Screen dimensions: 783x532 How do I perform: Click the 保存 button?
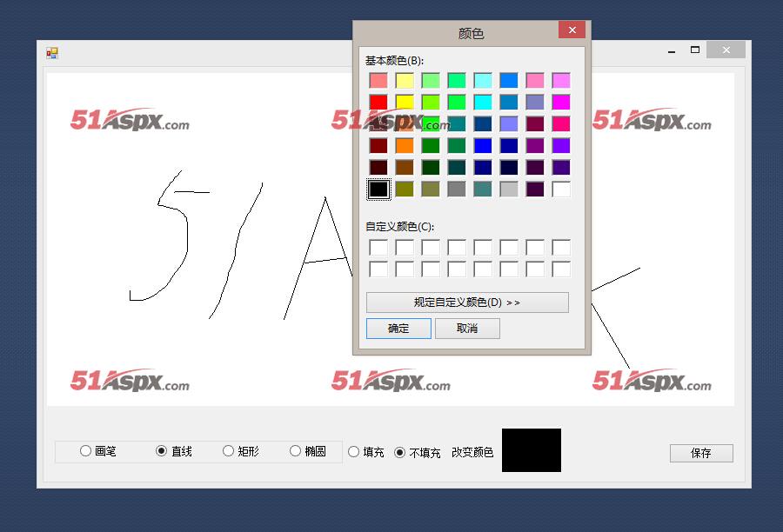(x=701, y=453)
